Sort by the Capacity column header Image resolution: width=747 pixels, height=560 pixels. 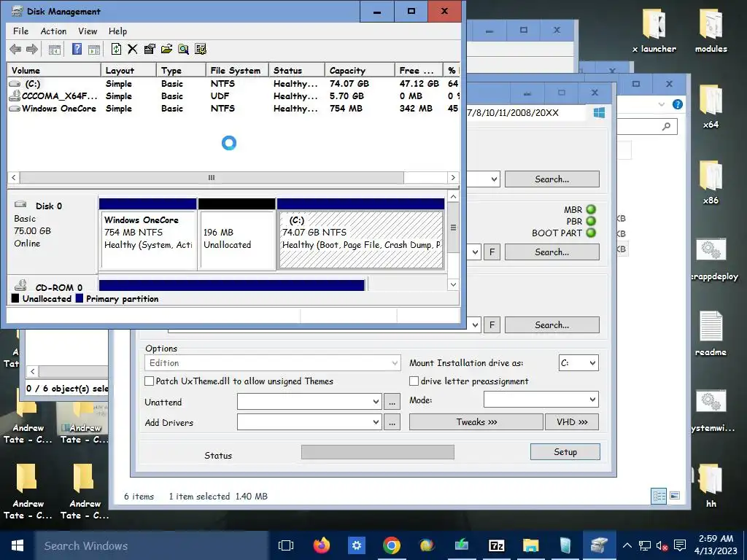360,71
